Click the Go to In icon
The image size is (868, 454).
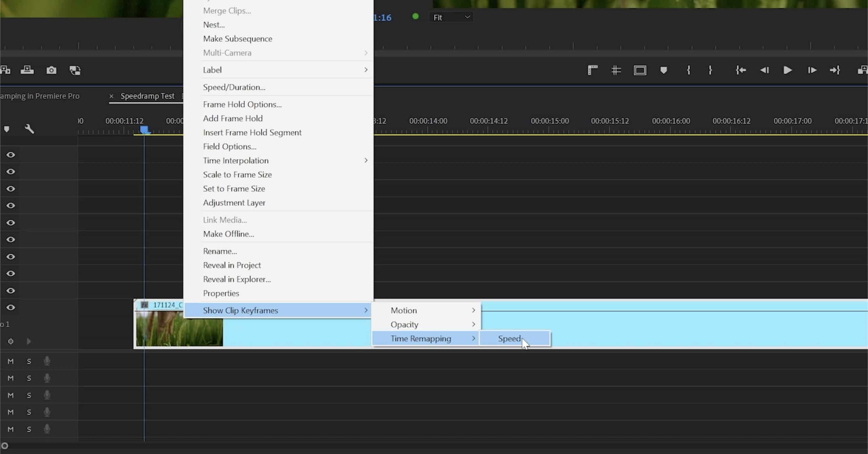pyautogui.click(x=741, y=70)
